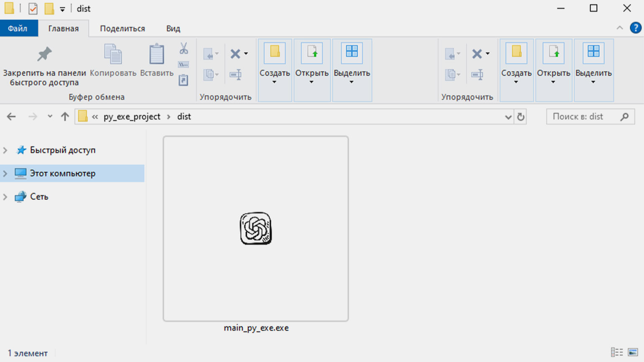The height and width of the screenshot is (362, 644).
Task: Click the Быстрый доступ star icon
Action: pos(21,150)
